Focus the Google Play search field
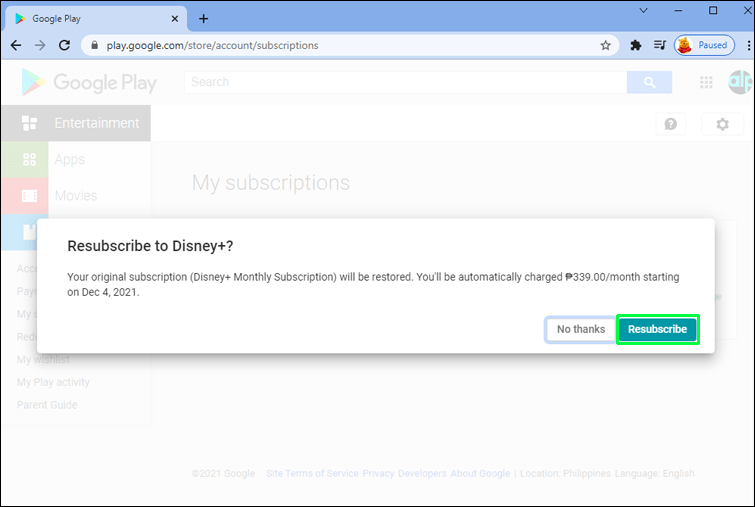Screen dimensions: 755x507 (405, 82)
